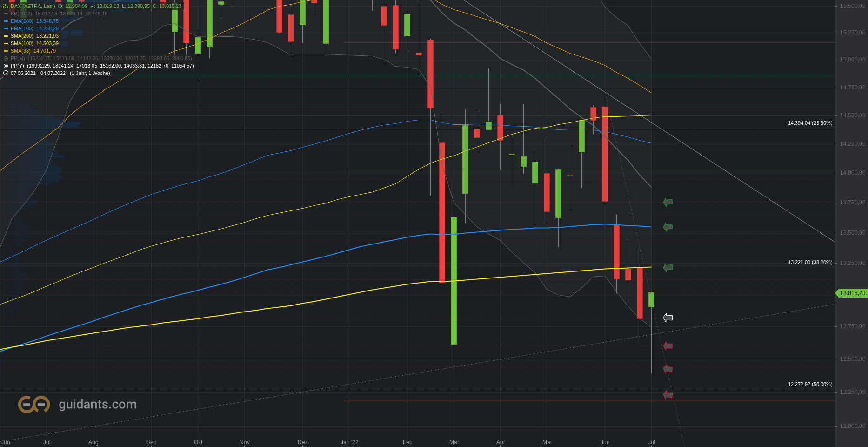This screenshot has width=868, height=447.
Task: Click the greyed PP(M) pivot point icon
Action: click(x=6, y=58)
